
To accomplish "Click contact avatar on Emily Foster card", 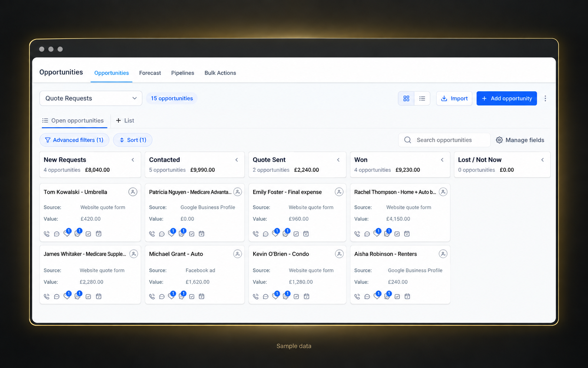I will (339, 192).
